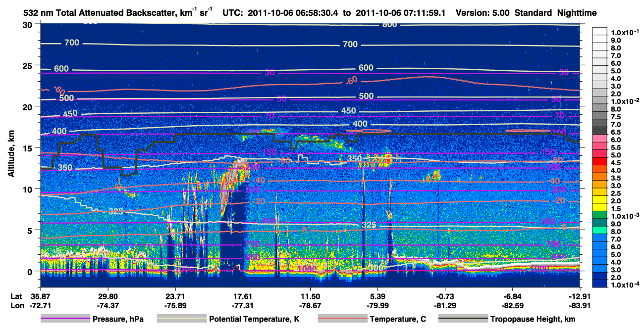Click colorbar label '1.5'

[615, 209]
